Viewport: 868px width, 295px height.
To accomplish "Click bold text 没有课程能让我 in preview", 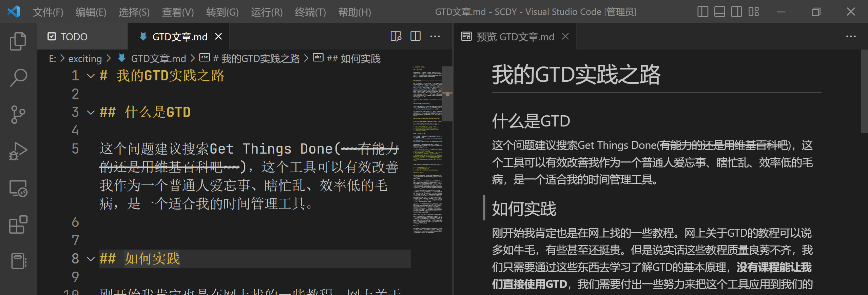I will pos(774,268).
